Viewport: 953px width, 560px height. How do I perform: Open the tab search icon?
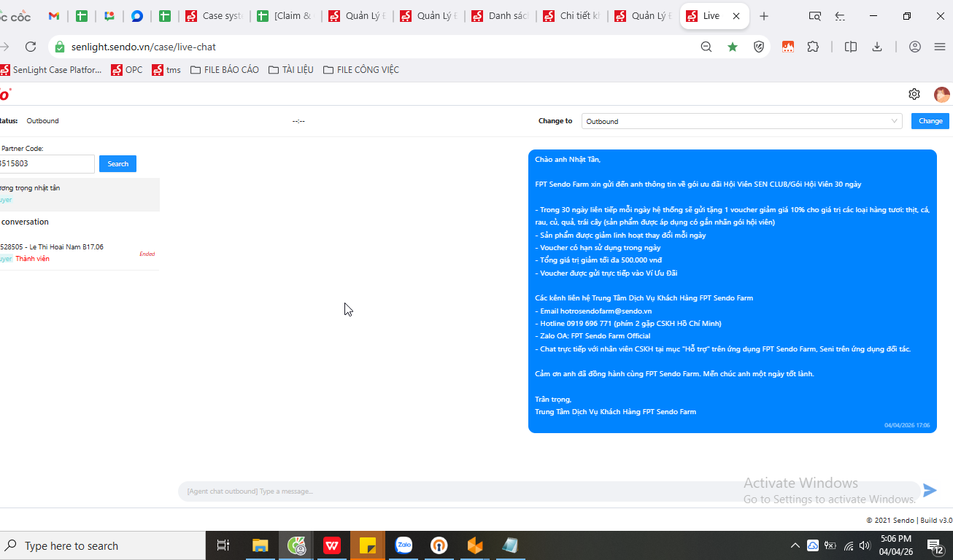point(815,16)
